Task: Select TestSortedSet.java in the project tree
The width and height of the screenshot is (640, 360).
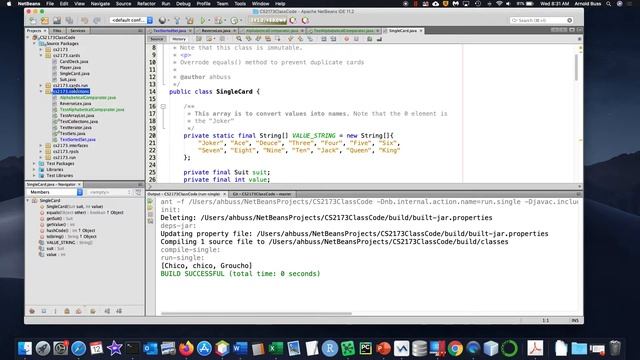Action: [x=78, y=139]
